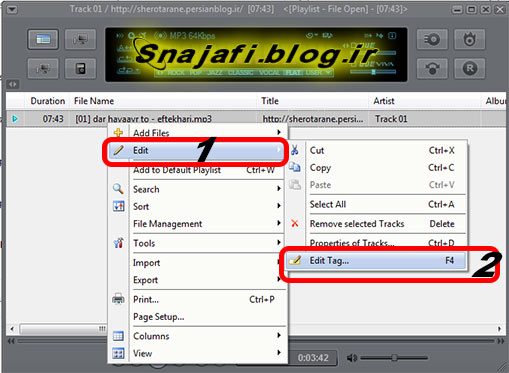509x373 pixels.
Task: Click the pencil icon next to Edit
Action: click(x=118, y=150)
